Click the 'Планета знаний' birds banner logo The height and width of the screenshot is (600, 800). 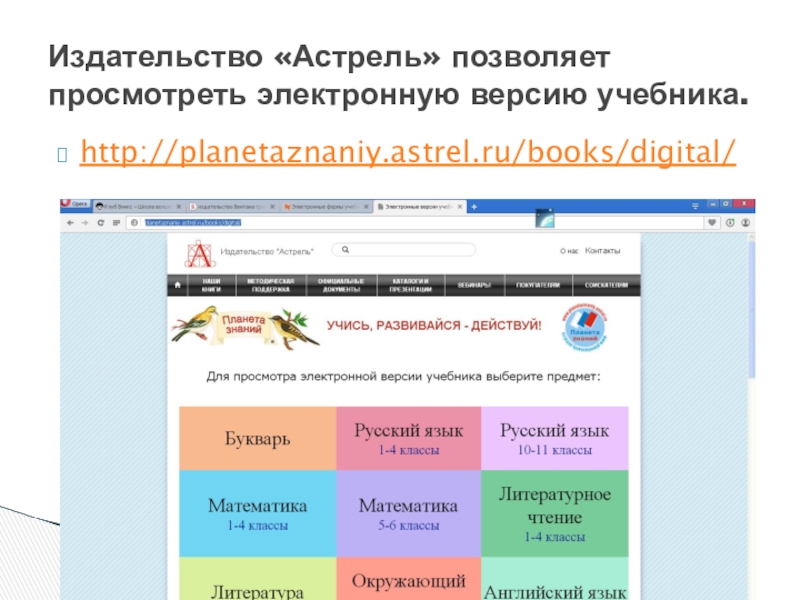[x=245, y=327]
